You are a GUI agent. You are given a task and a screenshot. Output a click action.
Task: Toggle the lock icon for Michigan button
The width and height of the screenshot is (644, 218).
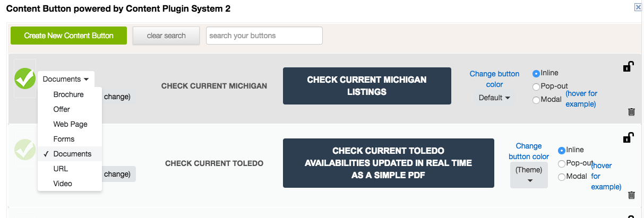pos(628,66)
